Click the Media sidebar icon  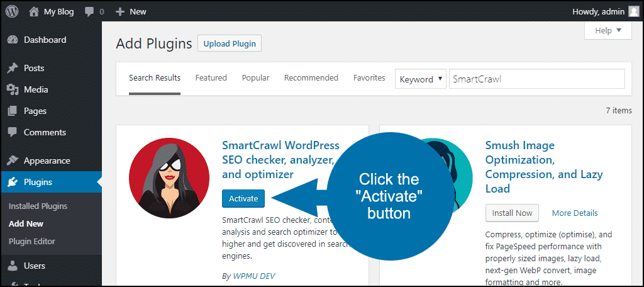13,89
